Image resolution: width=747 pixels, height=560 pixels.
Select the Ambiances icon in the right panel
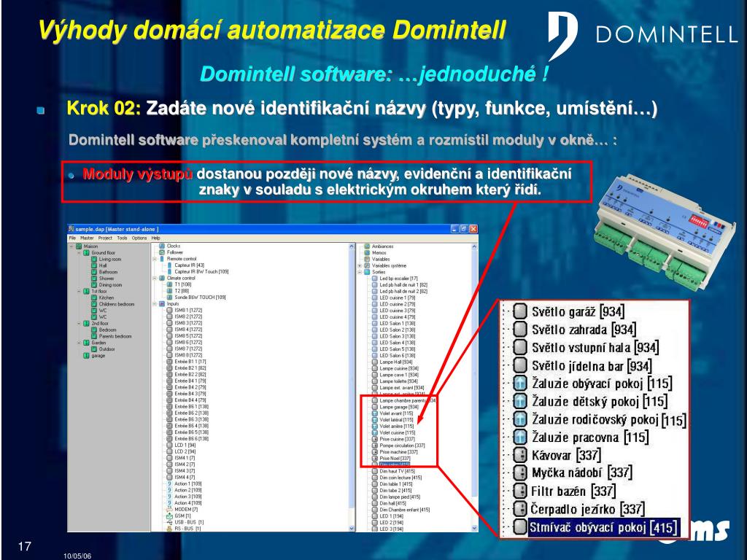(x=368, y=246)
